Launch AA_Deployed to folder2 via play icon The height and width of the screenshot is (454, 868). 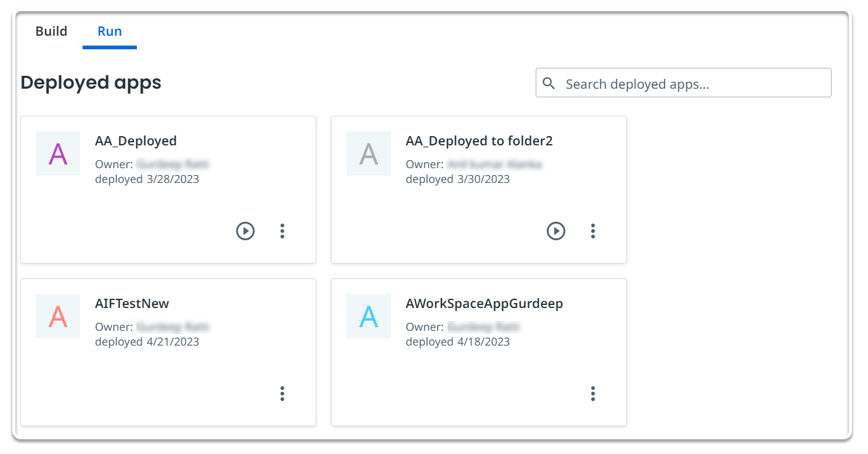pos(556,231)
